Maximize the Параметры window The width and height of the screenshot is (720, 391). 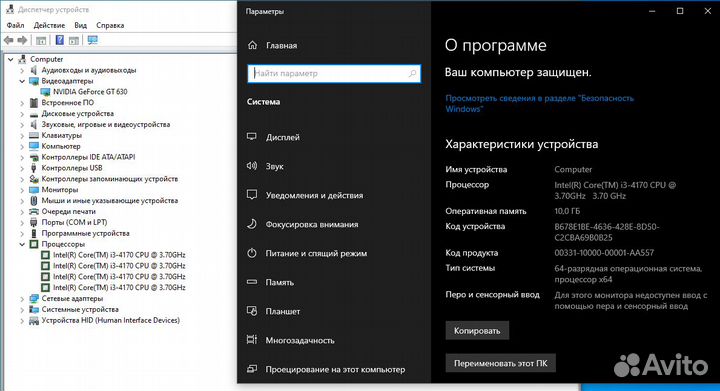pos(680,11)
